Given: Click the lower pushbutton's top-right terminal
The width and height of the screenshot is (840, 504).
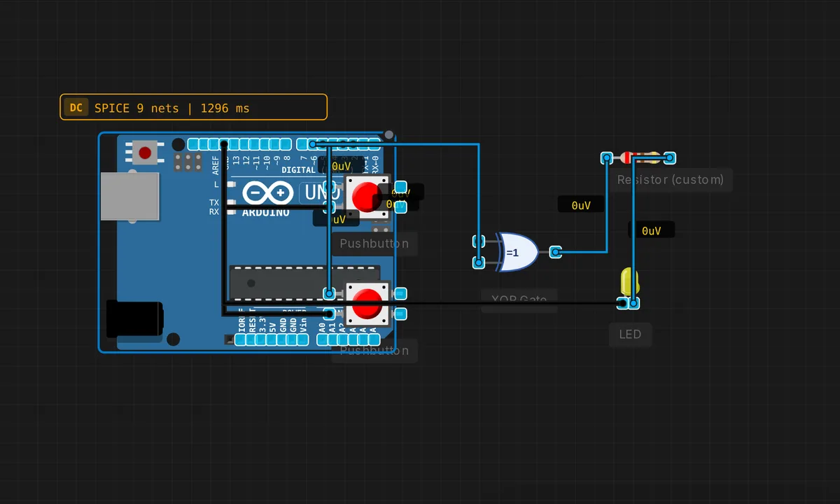Looking at the screenshot, I should 401,293.
